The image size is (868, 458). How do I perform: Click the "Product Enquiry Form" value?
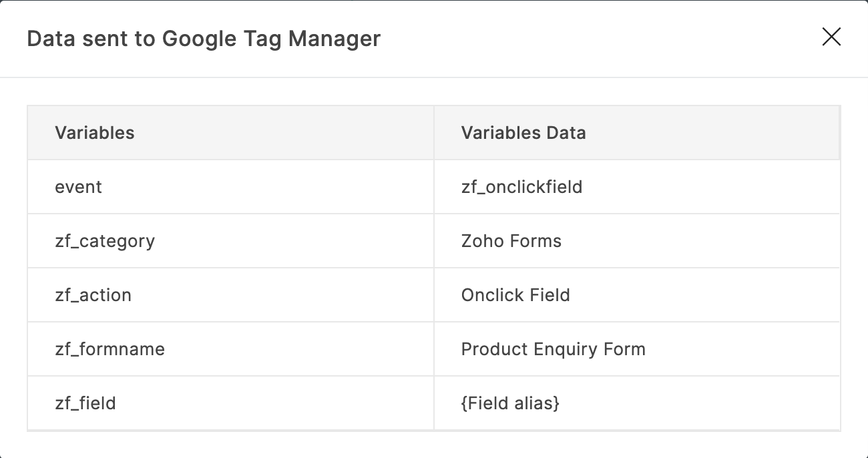553,349
